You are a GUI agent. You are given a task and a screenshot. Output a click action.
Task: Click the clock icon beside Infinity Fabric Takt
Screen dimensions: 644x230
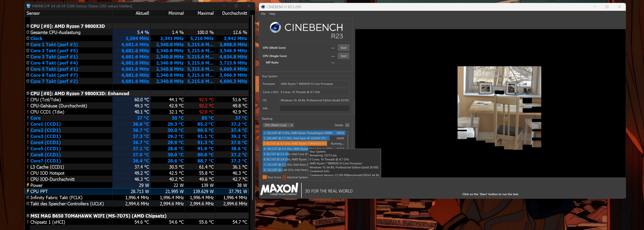click(28, 197)
